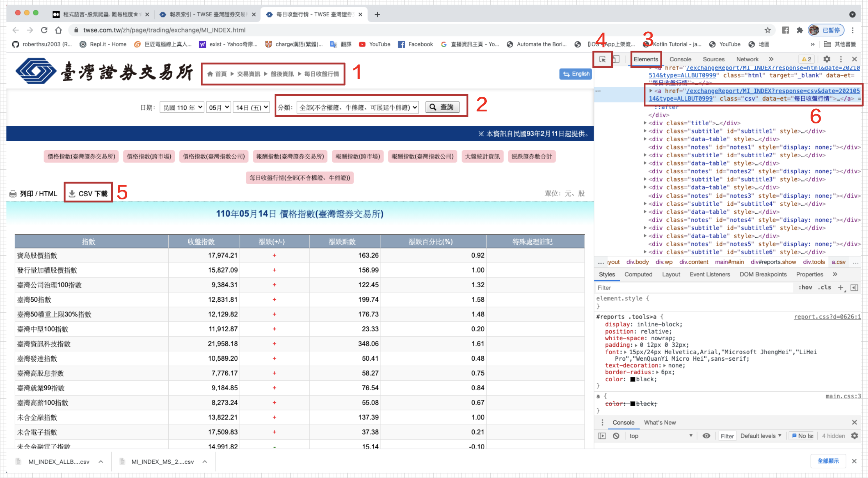Open the 05月 month dropdown

(x=219, y=107)
